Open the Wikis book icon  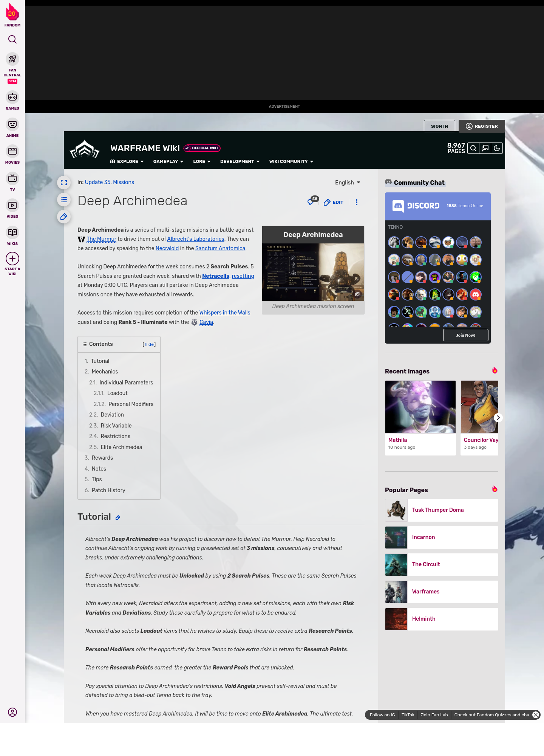[x=12, y=232]
